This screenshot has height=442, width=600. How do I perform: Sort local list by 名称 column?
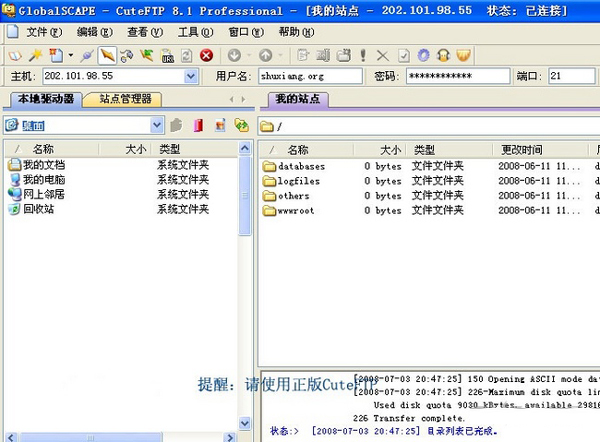[52, 149]
